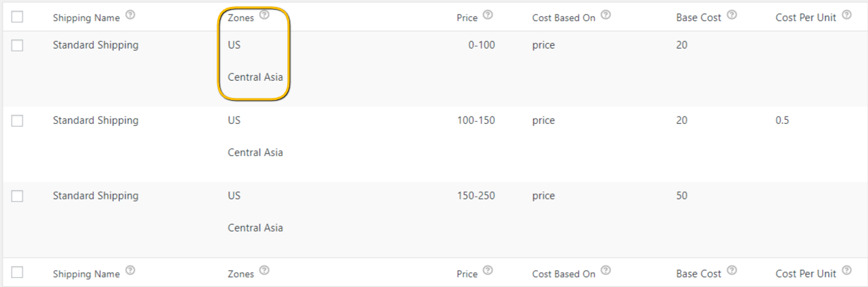Open Standard Shipping rule priced 100-150

point(95,121)
